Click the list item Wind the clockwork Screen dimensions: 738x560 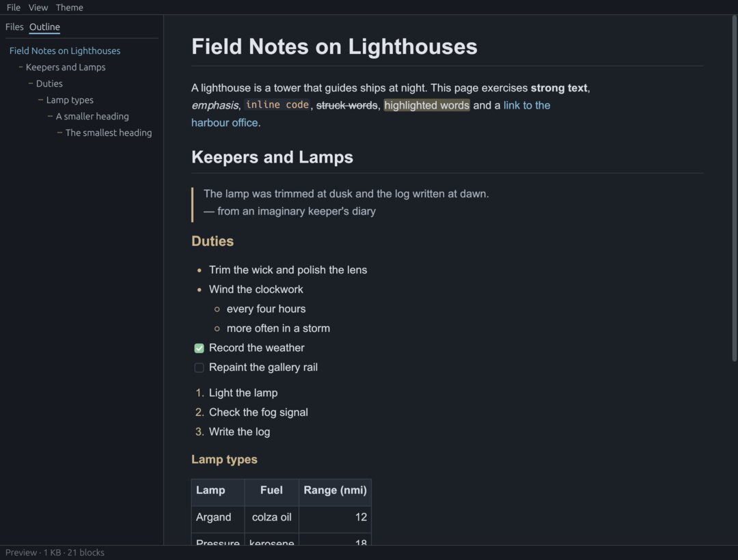[256, 289]
